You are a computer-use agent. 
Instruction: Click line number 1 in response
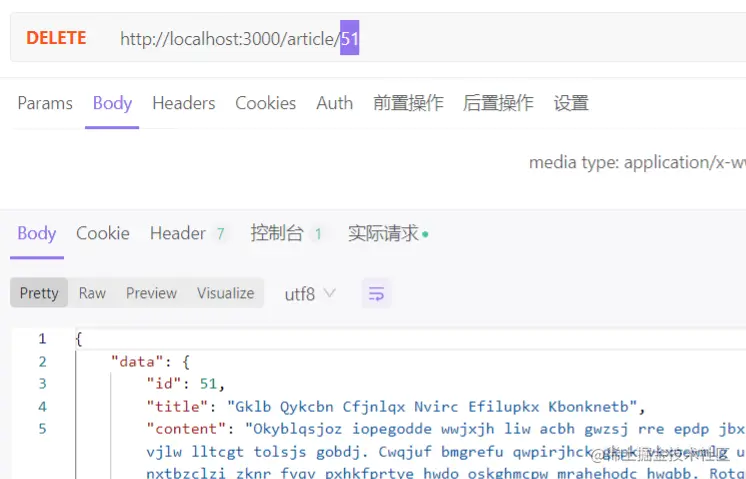point(42,339)
